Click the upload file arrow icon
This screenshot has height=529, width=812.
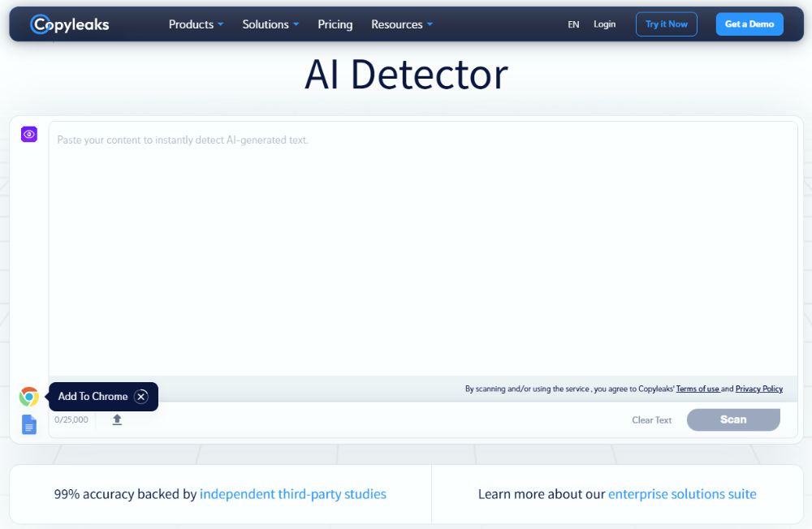tap(117, 419)
